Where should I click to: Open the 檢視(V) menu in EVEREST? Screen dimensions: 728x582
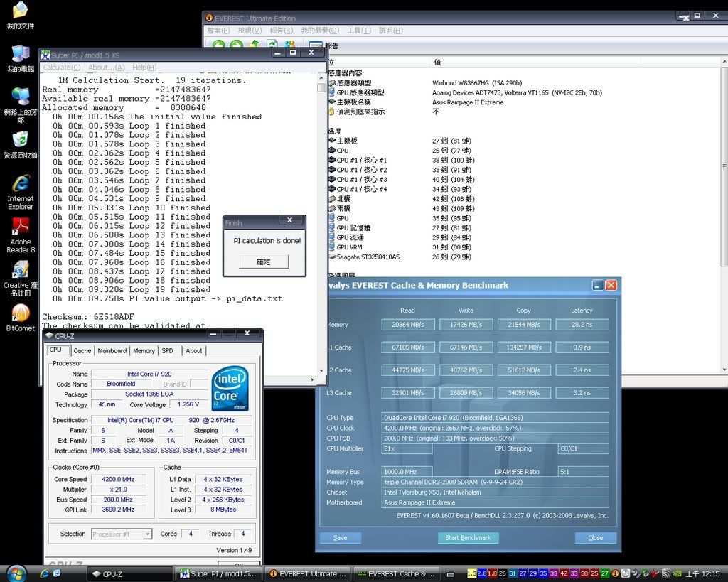250,31
